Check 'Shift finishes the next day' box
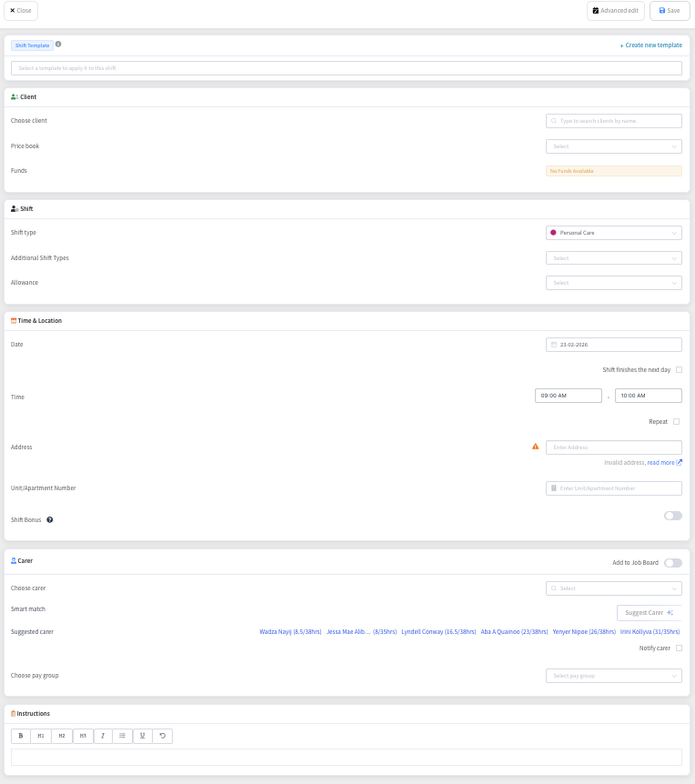This screenshot has height=784, width=695. (x=679, y=370)
